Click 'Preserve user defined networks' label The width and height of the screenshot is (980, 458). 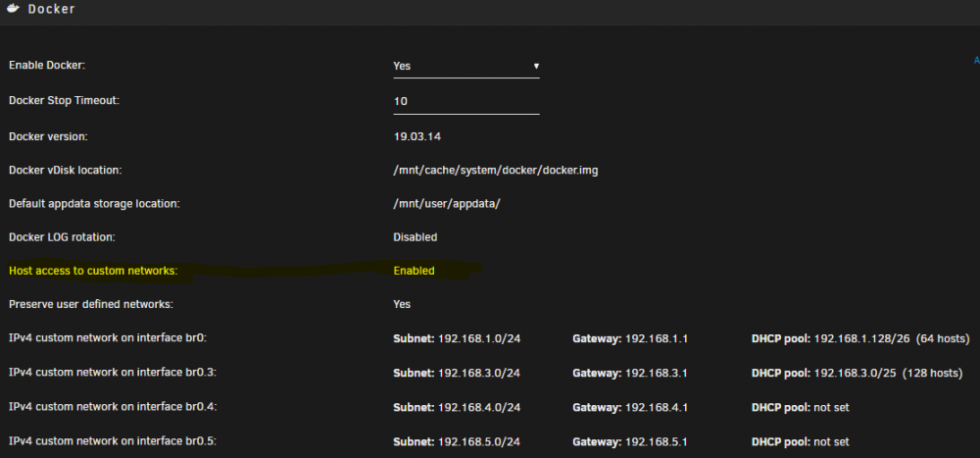point(90,305)
